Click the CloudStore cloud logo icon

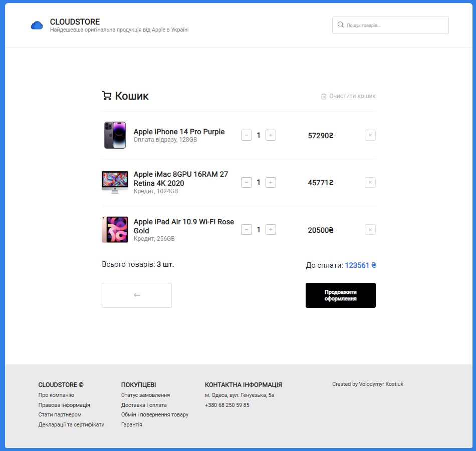(x=37, y=26)
